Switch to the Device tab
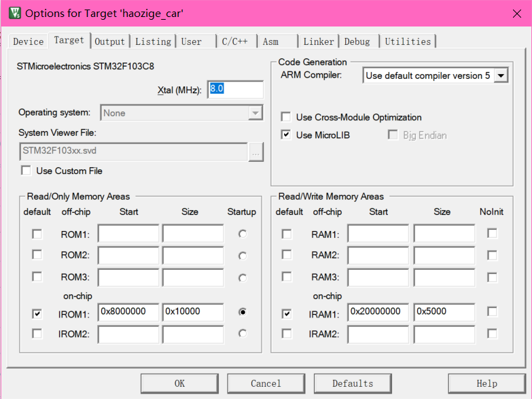This screenshot has width=532, height=399. [28, 41]
